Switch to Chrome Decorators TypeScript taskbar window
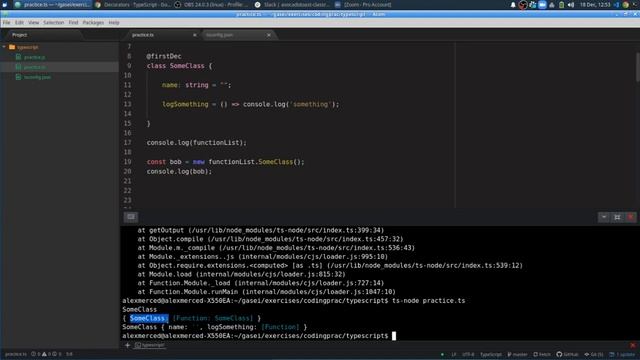The height and width of the screenshot is (360, 640). 133,5
